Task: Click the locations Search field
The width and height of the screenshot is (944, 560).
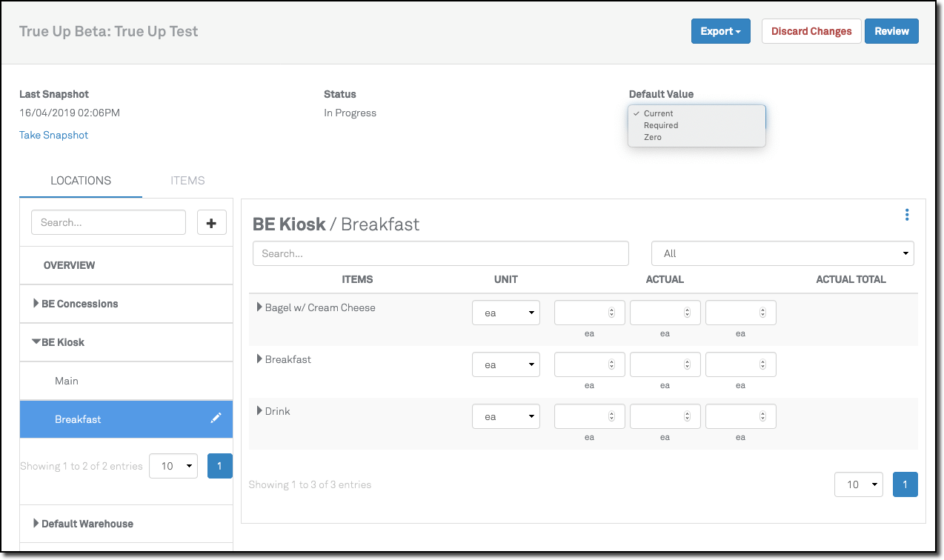Action: tap(108, 222)
